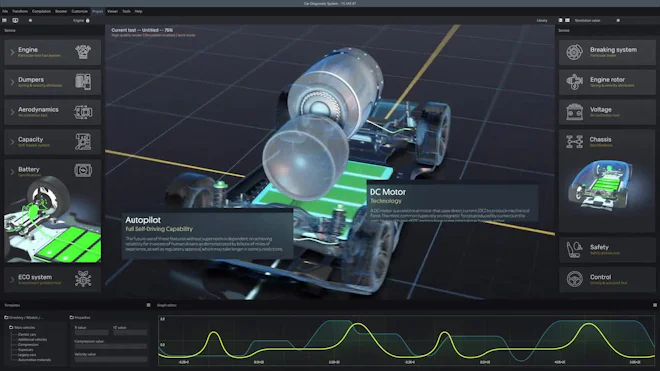Click the Control steering wheel icon

tap(574, 279)
